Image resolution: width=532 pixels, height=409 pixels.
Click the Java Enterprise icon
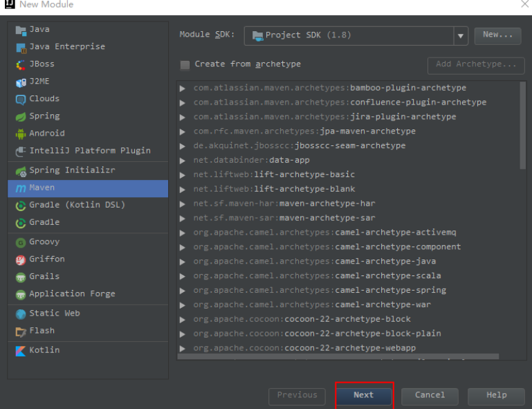click(x=21, y=48)
